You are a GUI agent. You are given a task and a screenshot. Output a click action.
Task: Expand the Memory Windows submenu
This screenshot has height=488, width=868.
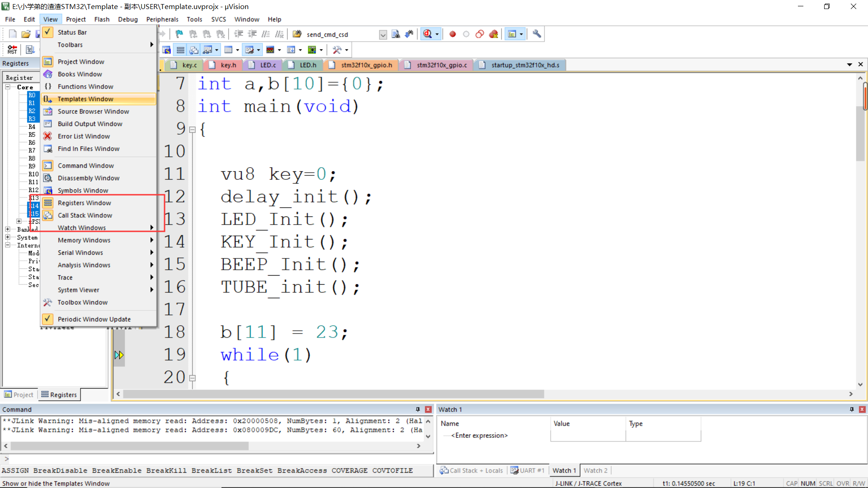[x=84, y=240]
